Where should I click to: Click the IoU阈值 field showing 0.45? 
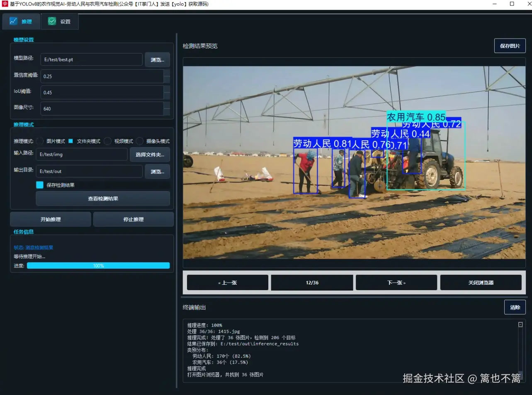102,92
